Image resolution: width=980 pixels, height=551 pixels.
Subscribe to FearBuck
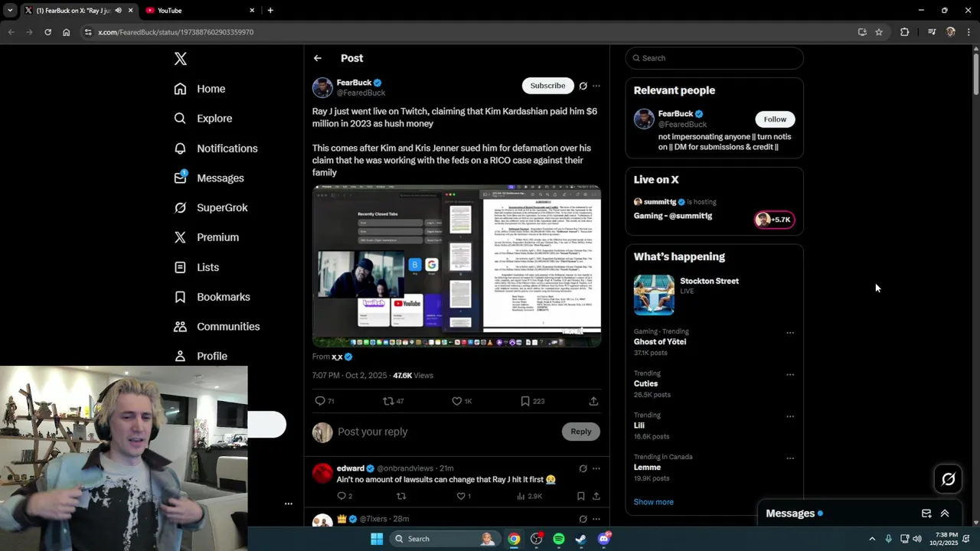(548, 86)
